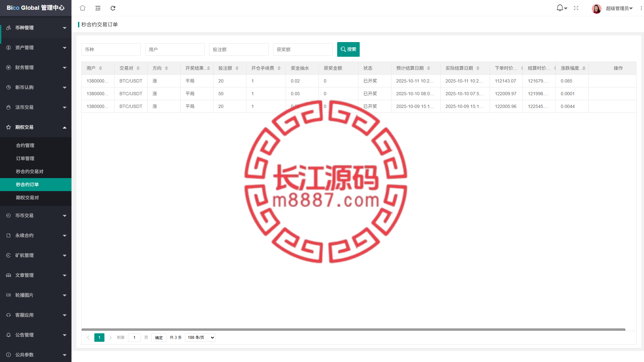Sort table by 用户 column
The height and width of the screenshot is (362, 644).
101,68
